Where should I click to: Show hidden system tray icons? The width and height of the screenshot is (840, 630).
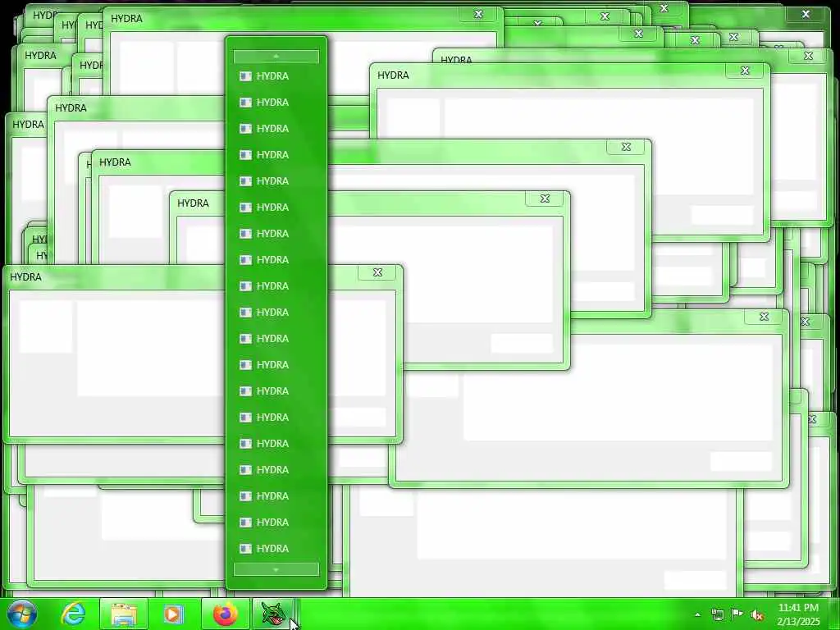point(697,614)
